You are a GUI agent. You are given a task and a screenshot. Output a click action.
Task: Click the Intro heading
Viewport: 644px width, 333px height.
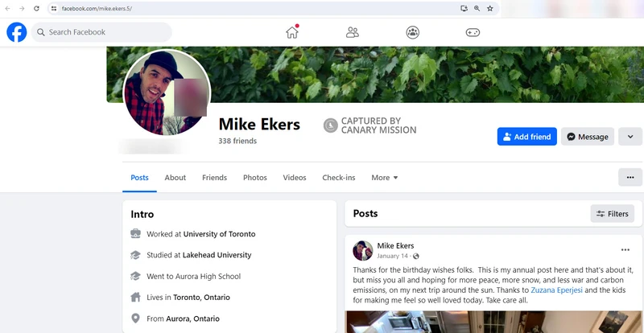coord(142,214)
